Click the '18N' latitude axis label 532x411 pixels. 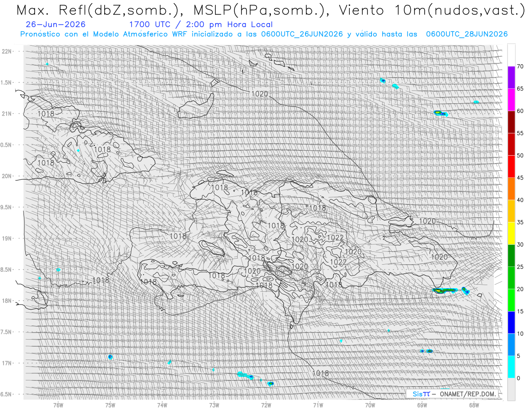coord(6,301)
